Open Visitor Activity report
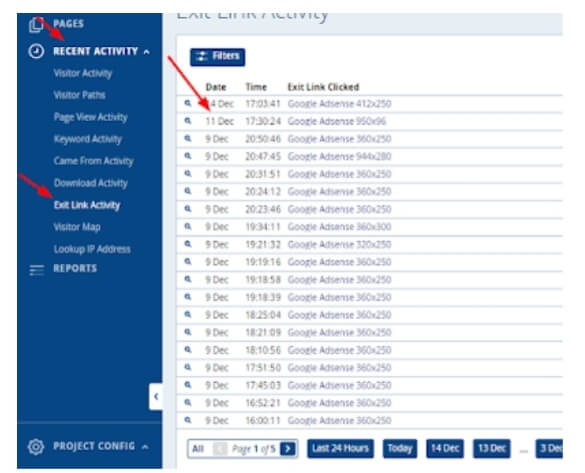 (83, 73)
